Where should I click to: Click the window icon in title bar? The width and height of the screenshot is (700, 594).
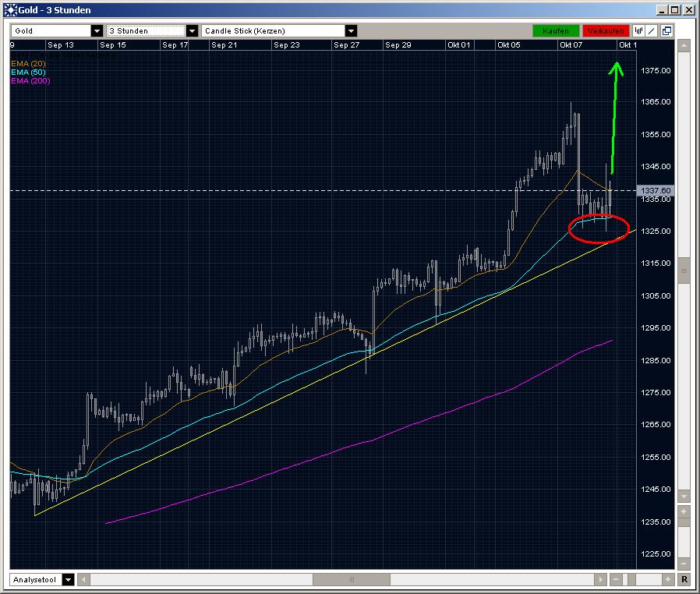10,10
